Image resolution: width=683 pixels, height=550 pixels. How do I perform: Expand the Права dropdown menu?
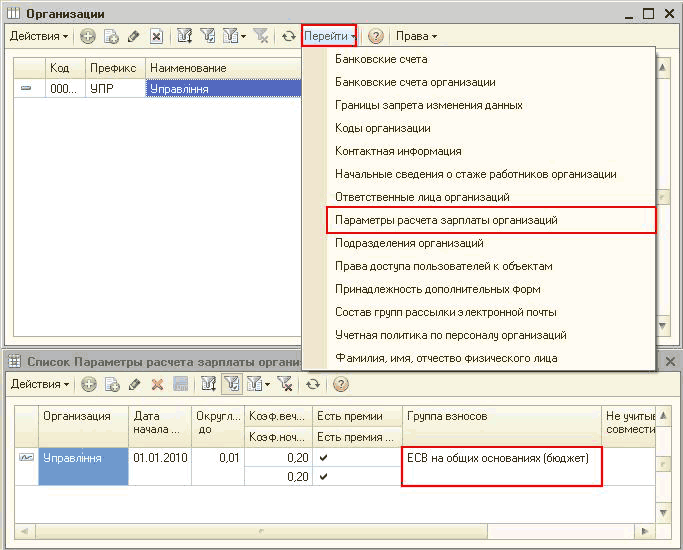(x=416, y=36)
